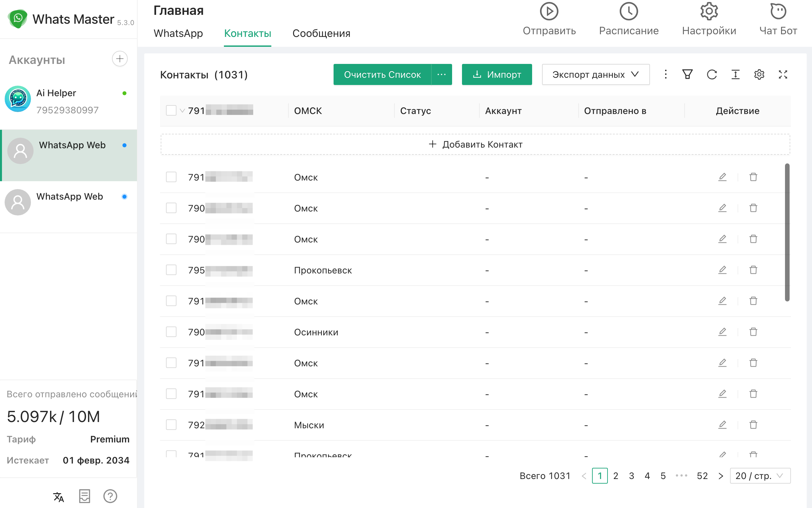Viewport: 812px width, 508px height.
Task: Tick the first Омск row checkbox
Action: [171, 177]
